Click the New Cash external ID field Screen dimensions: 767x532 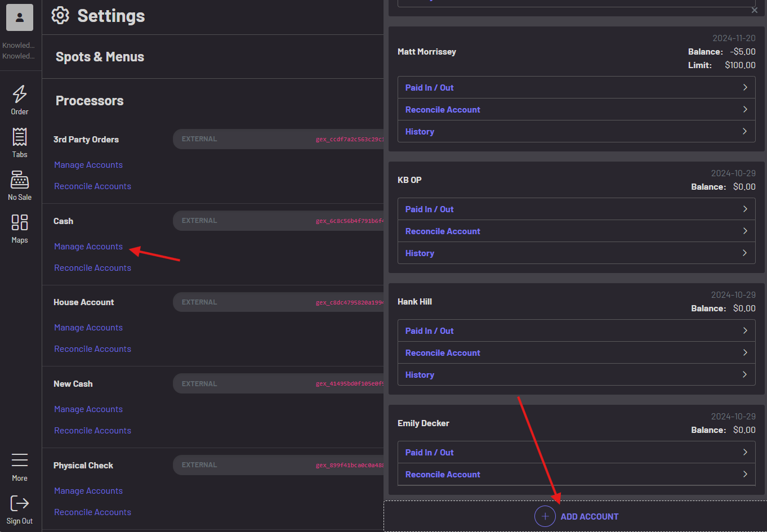(x=279, y=384)
